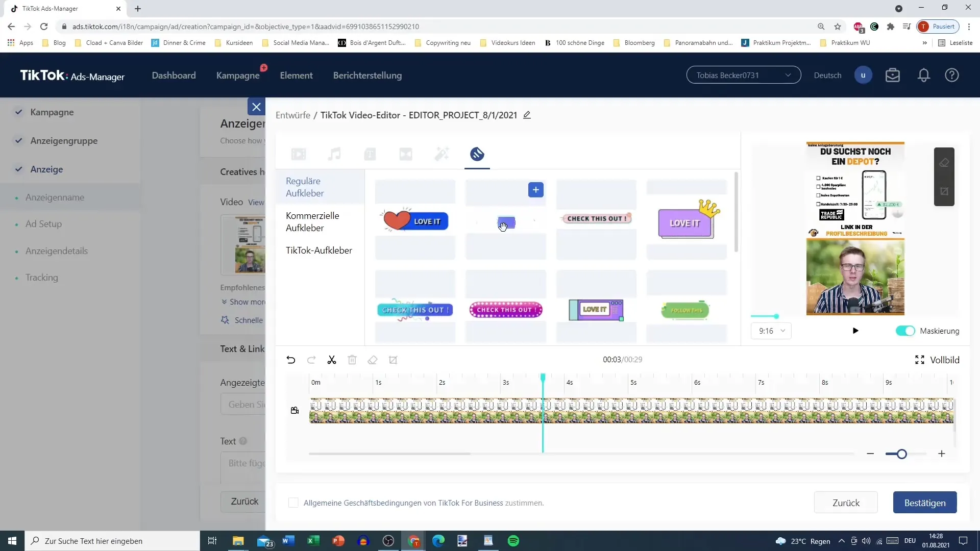Click crop icon beside video preview

(944, 191)
